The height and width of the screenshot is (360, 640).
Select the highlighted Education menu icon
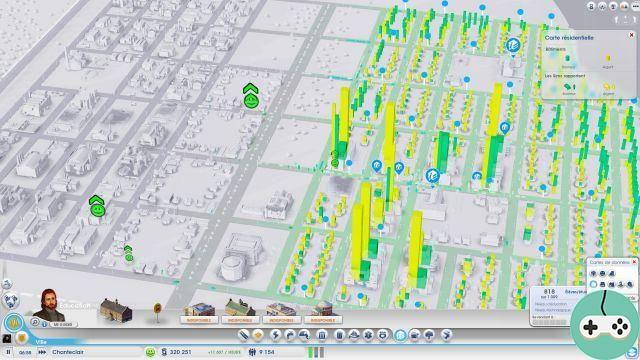[x=400, y=335]
